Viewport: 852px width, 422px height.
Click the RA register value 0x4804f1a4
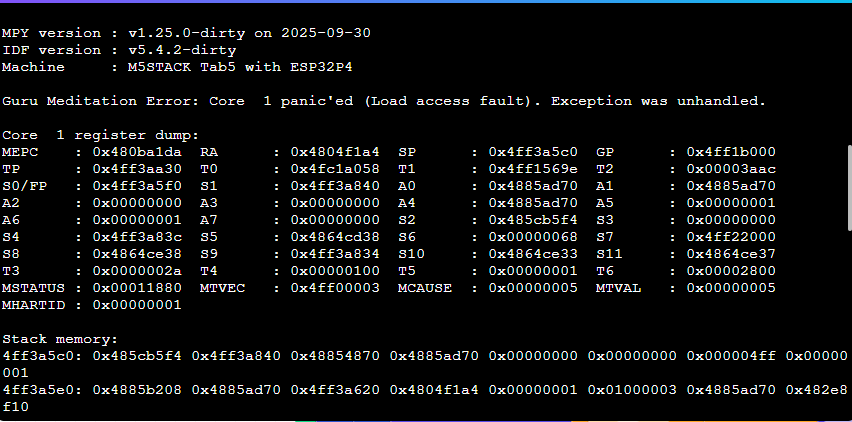[335, 152]
